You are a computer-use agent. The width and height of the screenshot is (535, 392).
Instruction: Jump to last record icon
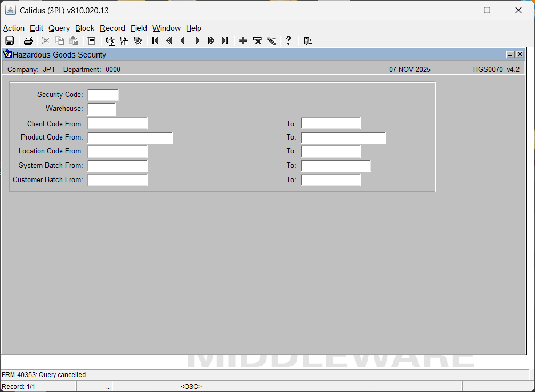coord(225,41)
